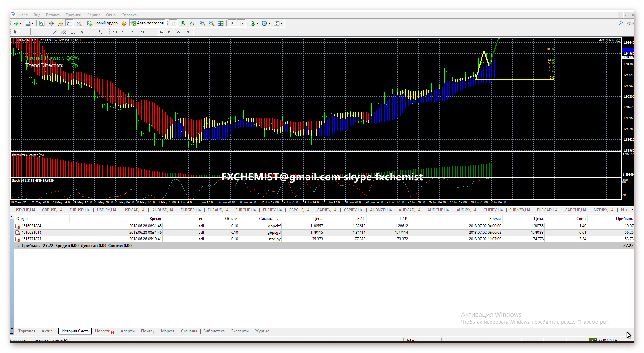Select the text tool
This screenshot has width=644, height=353.
pyautogui.click(x=82, y=32)
